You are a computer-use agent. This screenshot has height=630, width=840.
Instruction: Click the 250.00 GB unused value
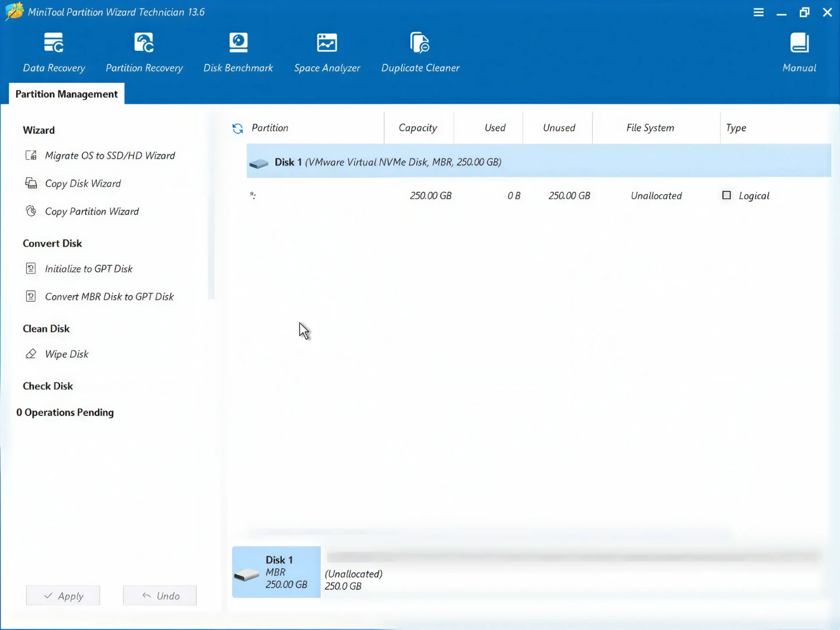[x=569, y=196]
